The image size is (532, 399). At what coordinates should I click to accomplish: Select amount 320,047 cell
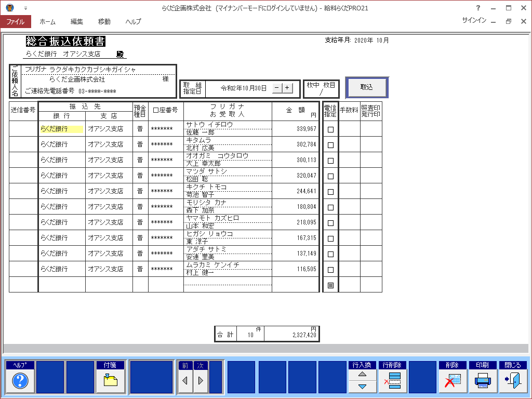[x=295, y=176]
